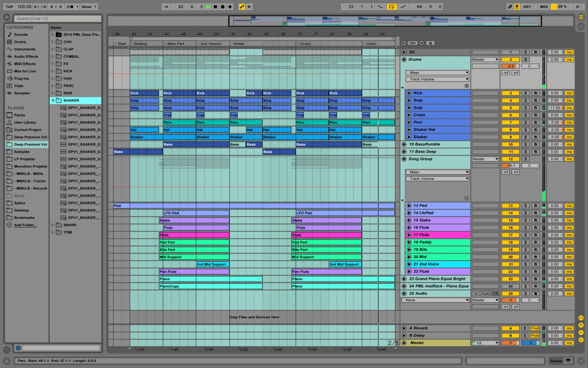Click Add Folder link
Viewport: 588px width, 368px height.
25,225
